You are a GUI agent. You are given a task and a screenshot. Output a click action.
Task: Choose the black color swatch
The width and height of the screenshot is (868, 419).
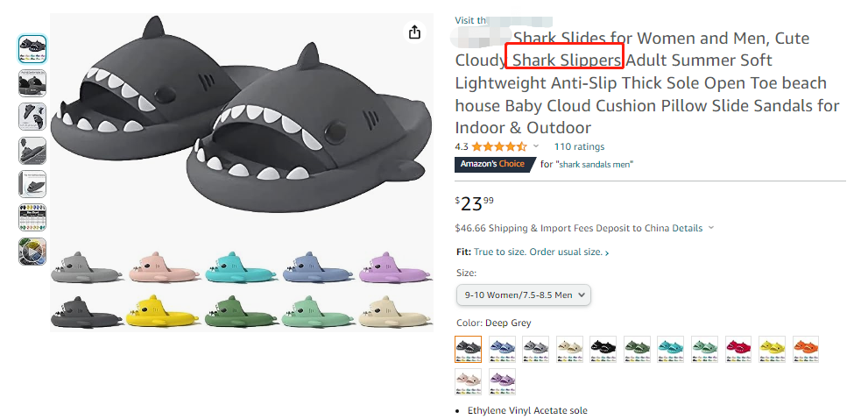pyautogui.click(x=603, y=349)
